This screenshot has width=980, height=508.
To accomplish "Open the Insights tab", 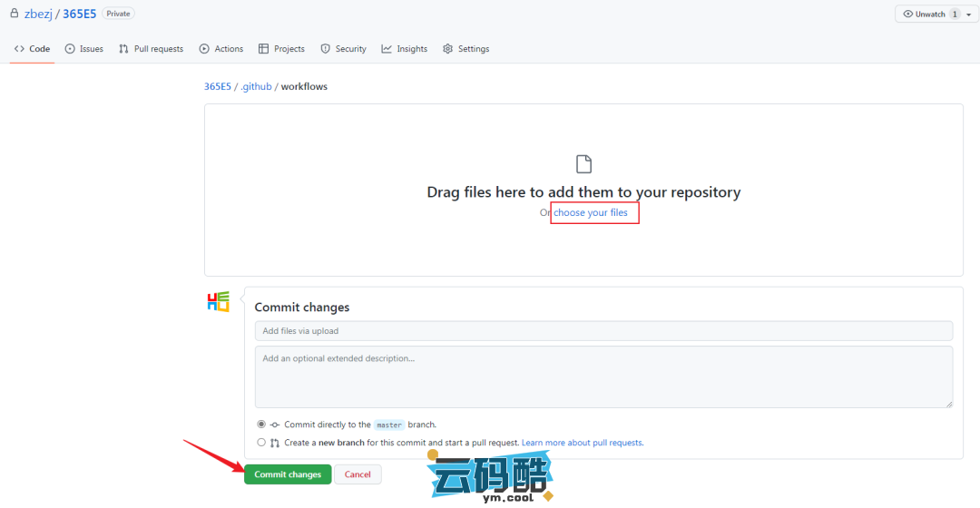I will pos(404,49).
